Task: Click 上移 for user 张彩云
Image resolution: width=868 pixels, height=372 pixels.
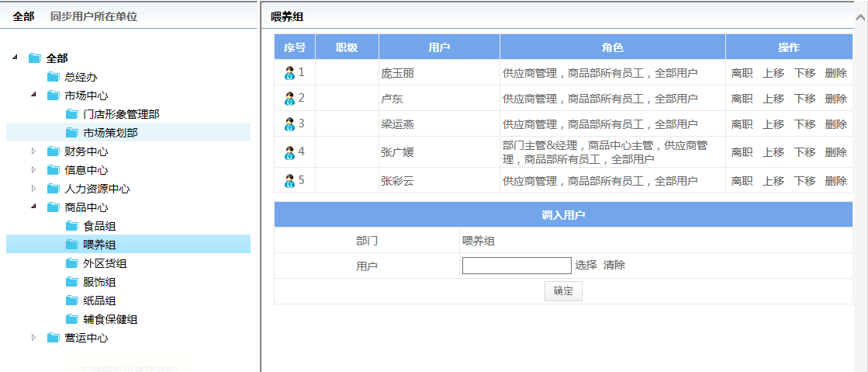Action: (773, 181)
